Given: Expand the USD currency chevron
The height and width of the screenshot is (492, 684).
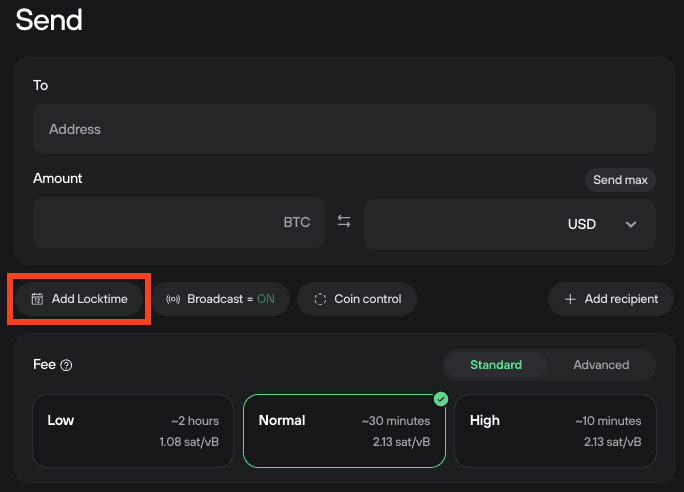Looking at the screenshot, I should [631, 225].
